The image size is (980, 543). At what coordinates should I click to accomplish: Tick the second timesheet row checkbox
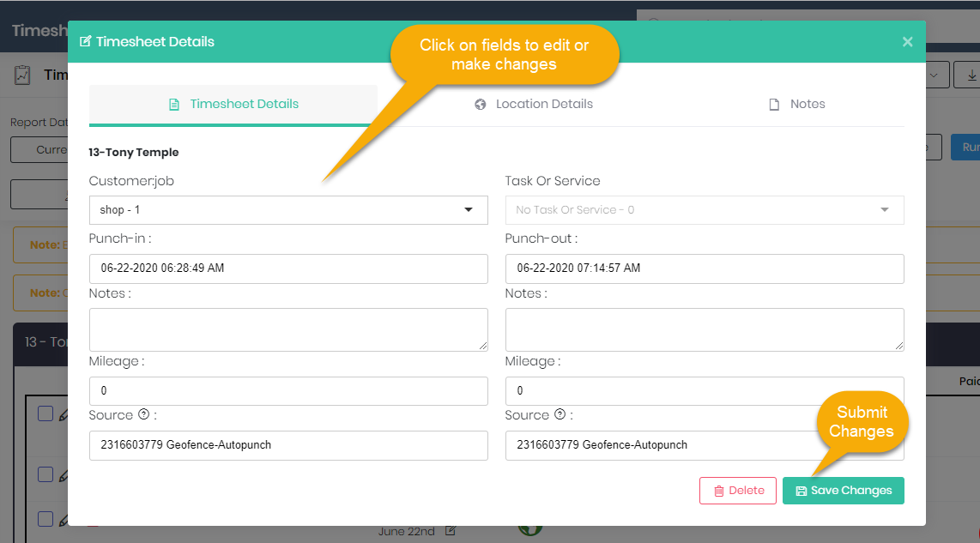tap(45, 474)
